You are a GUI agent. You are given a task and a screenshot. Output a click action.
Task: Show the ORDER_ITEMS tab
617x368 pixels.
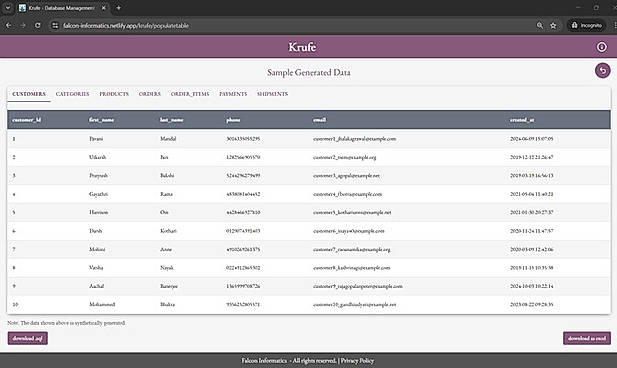click(190, 94)
